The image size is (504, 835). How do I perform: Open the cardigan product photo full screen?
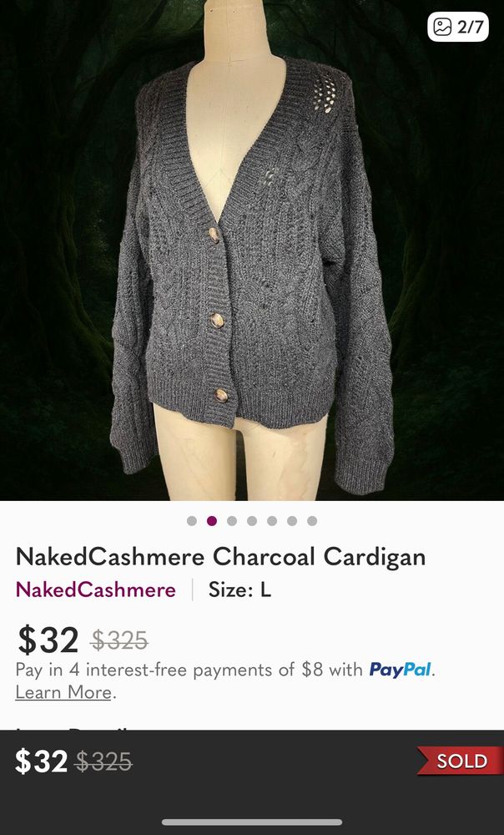tap(252, 250)
